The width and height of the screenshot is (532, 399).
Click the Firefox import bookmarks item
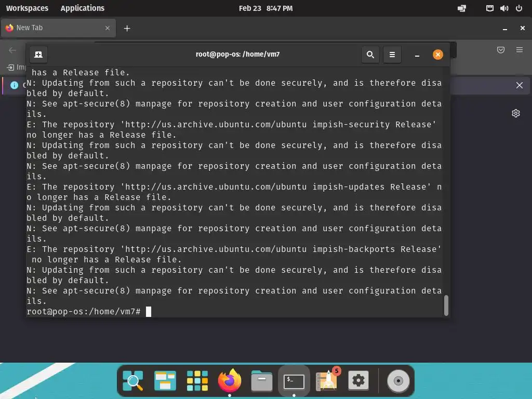click(x=16, y=67)
